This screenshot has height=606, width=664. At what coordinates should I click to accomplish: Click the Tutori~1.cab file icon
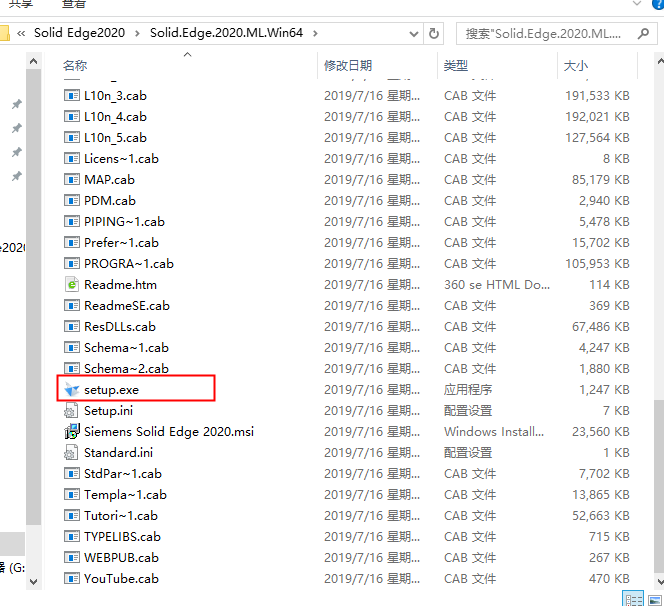tap(72, 516)
